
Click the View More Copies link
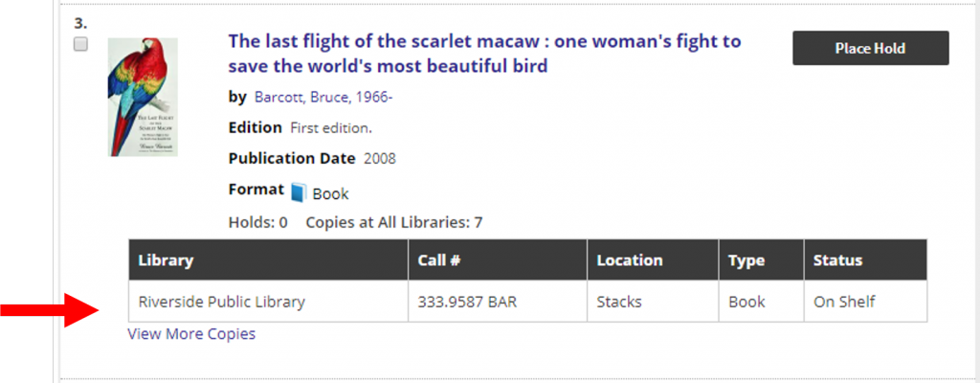(191, 334)
